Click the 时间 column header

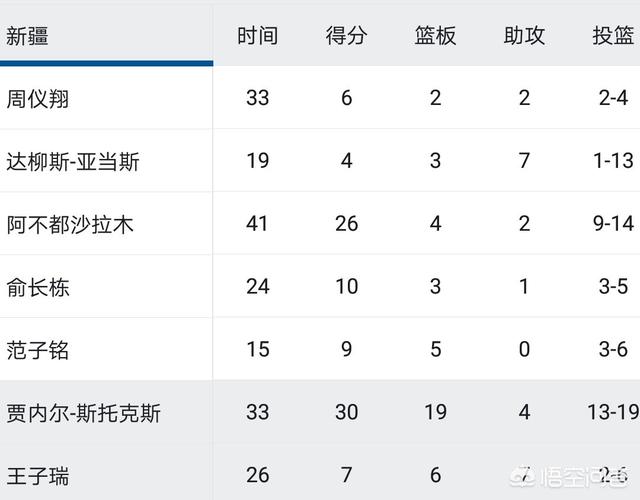coord(258,36)
